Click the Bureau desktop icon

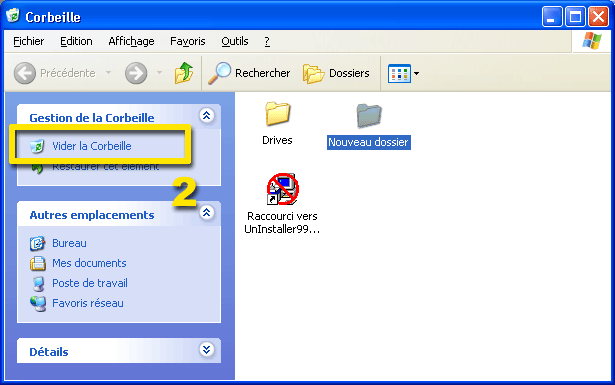[x=37, y=243]
